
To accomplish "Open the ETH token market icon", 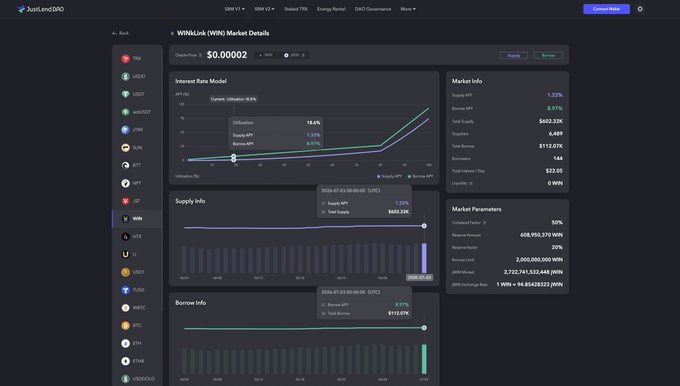I will [125, 343].
